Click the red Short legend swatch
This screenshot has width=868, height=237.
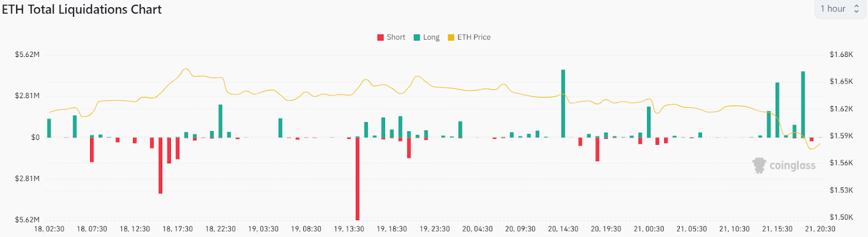click(381, 37)
